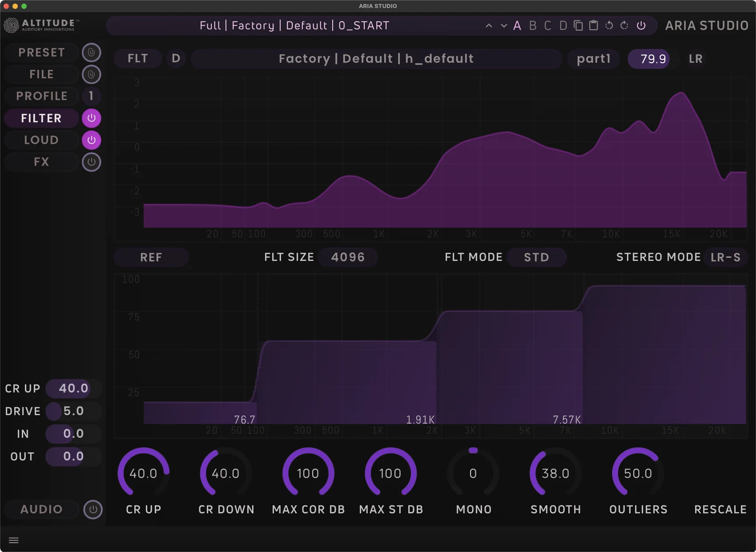The image size is (756, 552).
Task: Undo the last change
Action: coord(609,25)
